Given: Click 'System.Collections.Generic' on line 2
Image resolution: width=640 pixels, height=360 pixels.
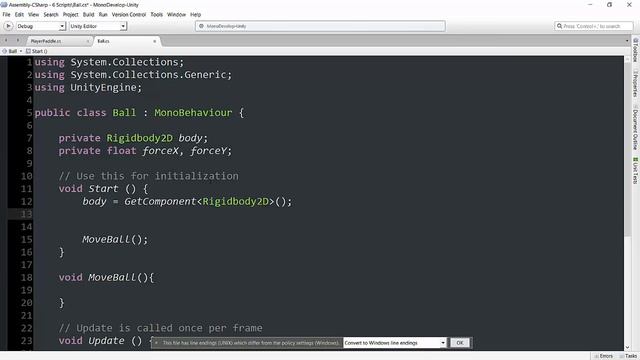Looking at the screenshot, I should coord(148,75).
